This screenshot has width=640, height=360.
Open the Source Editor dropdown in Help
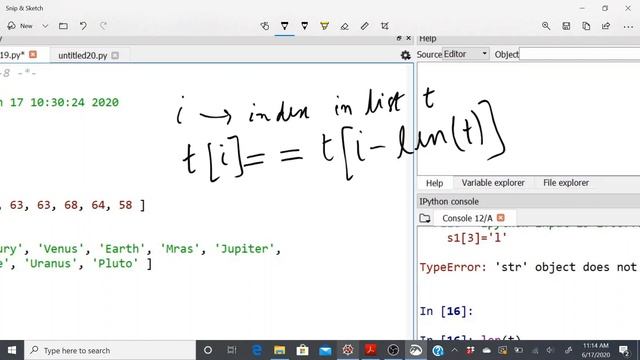466,54
